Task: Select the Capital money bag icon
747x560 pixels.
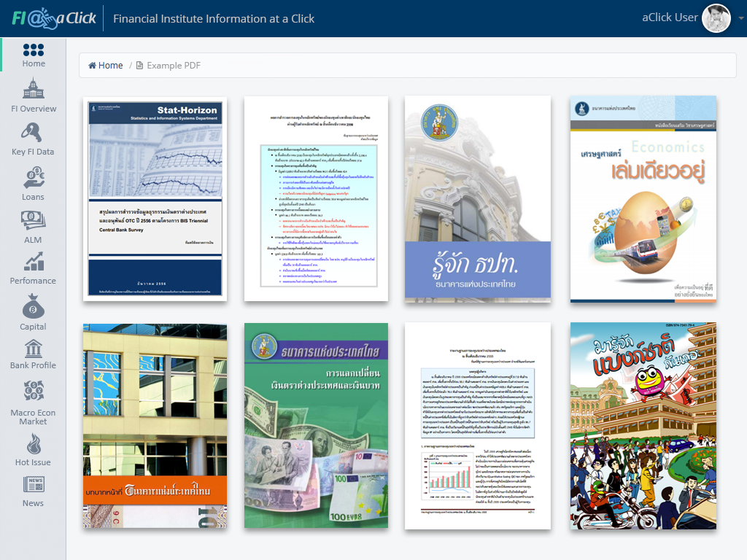Action: (33, 306)
